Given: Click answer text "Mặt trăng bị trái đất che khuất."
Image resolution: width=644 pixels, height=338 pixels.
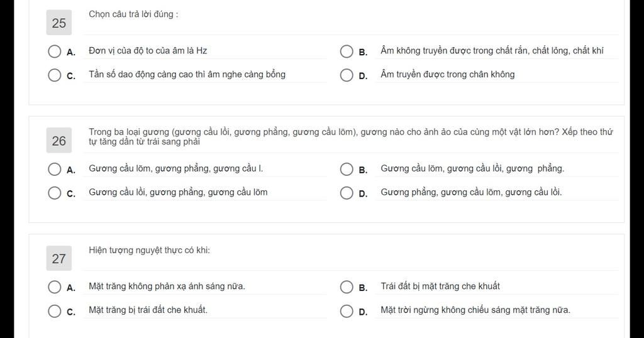Looking at the screenshot, I should (x=148, y=310).
